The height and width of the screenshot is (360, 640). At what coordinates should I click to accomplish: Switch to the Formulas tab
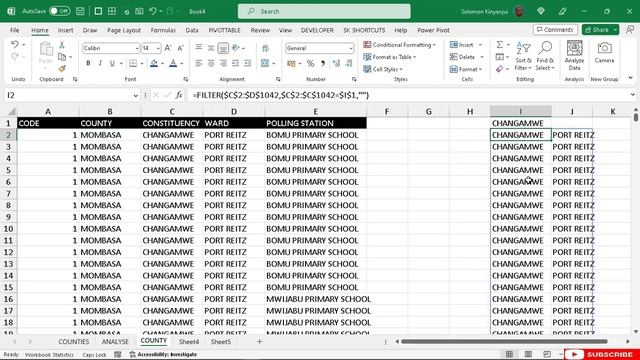[x=163, y=30]
